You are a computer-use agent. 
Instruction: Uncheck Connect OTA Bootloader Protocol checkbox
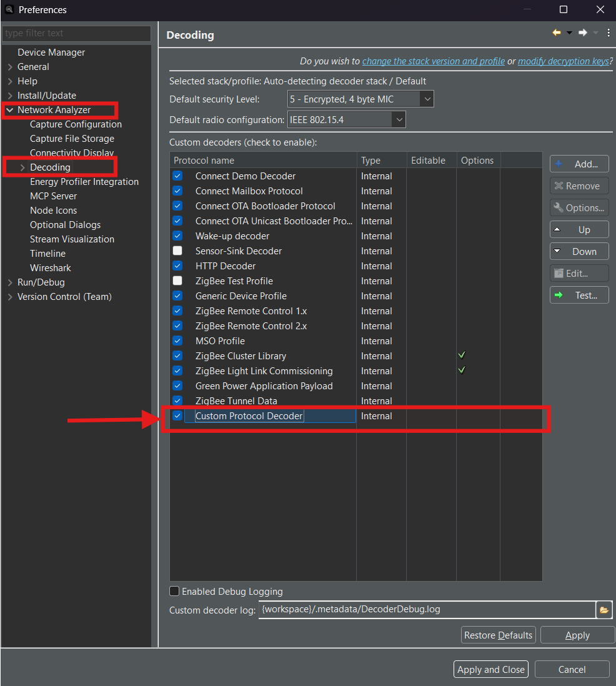click(x=177, y=206)
